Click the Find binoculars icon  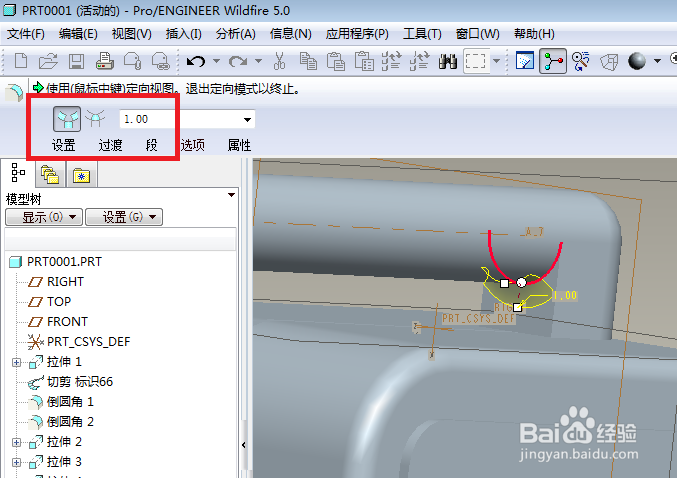point(448,61)
